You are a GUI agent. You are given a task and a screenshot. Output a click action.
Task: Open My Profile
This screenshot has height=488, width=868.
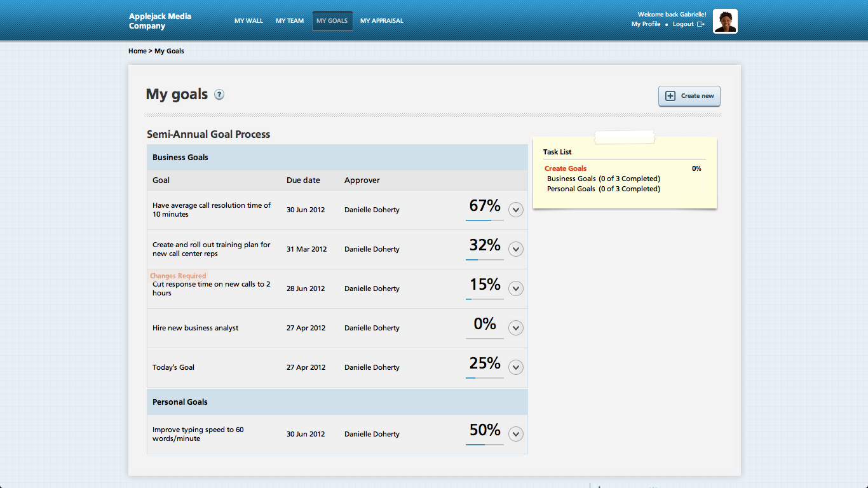pos(646,24)
